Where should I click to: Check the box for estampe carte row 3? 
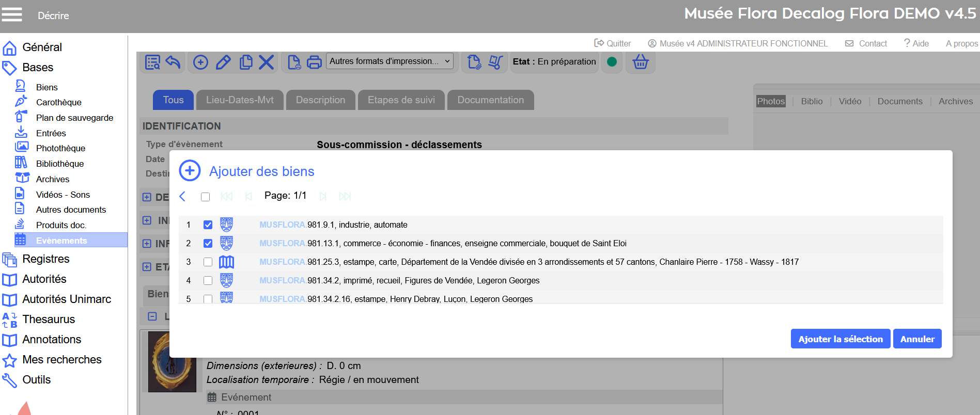pyautogui.click(x=208, y=262)
